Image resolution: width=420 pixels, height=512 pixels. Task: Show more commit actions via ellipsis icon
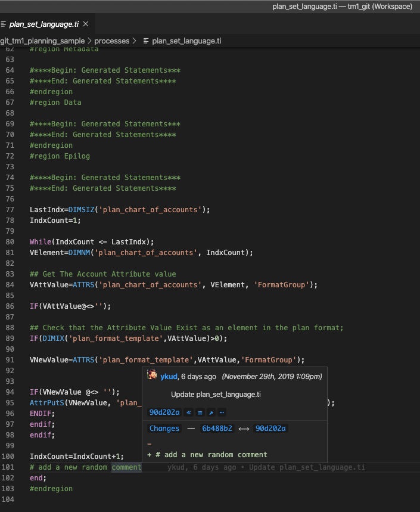(222, 412)
